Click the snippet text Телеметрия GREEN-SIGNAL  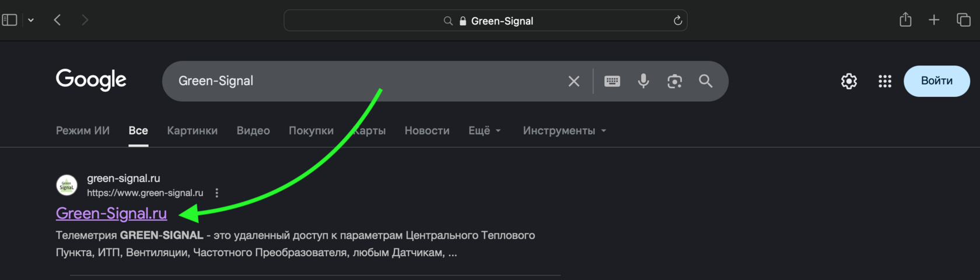tap(129, 236)
